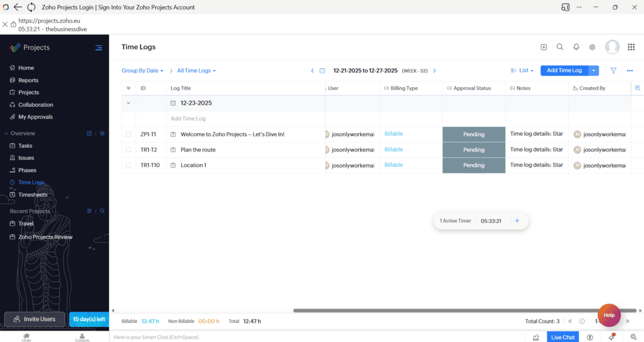Image resolution: width=644 pixels, height=342 pixels.
Task: Click the quick add plus icon in the header
Action: tap(544, 47)
